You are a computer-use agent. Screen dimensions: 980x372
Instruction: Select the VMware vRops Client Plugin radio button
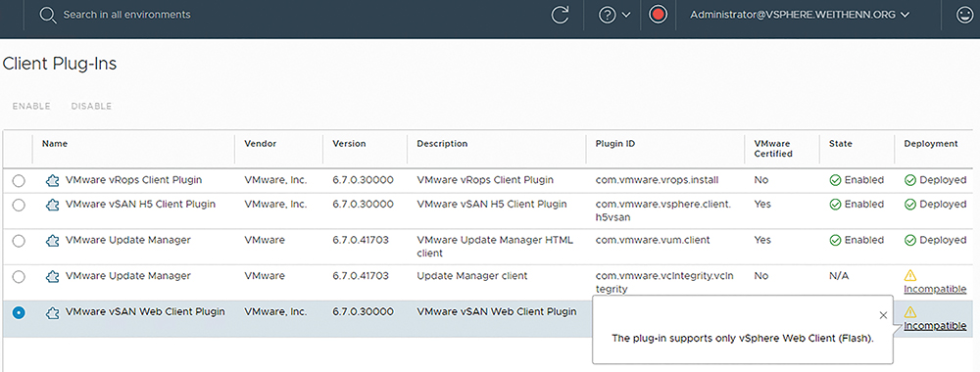coord(19,181)
